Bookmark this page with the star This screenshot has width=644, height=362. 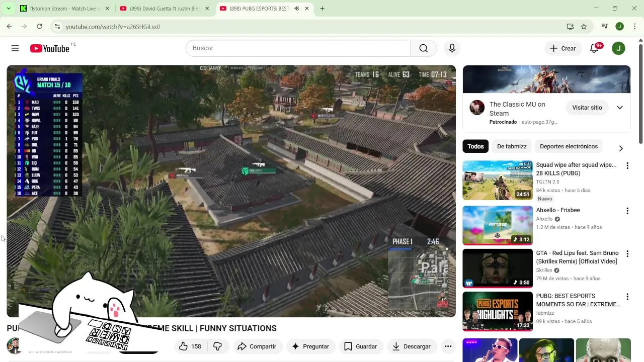(x=584, y=27)
